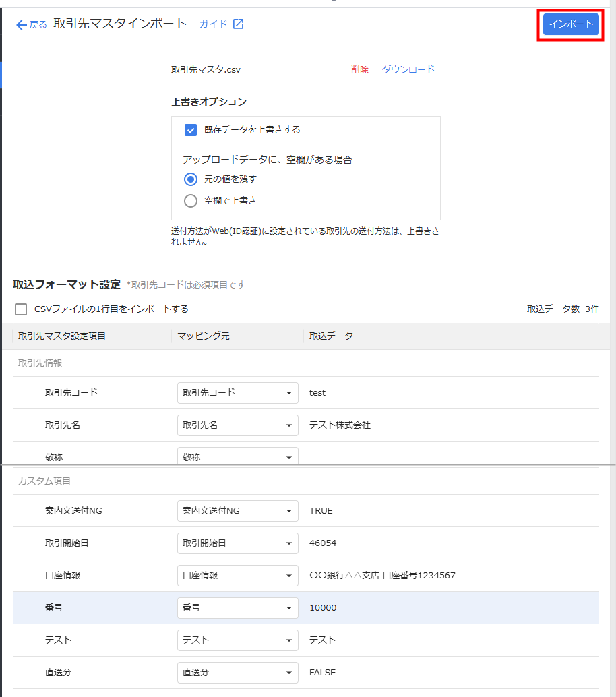Image resolution: width=616 pixels, height=697 pixels.
Task: Click the インポート button
Action: [x=570, y=24]
